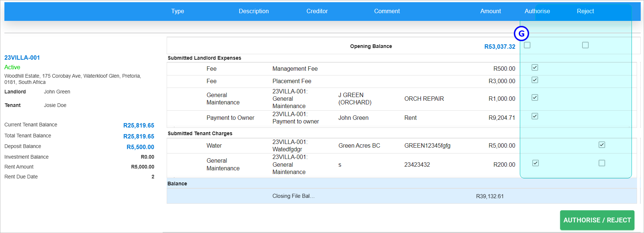
Task: Select the opening balance amount R53,037.32
Action: (x=500, y=47)
